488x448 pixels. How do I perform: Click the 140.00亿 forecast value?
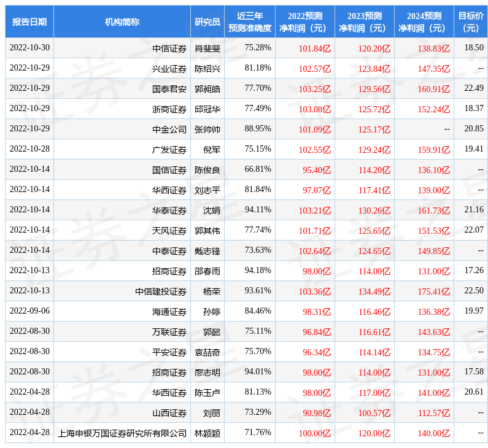(434, 433)
